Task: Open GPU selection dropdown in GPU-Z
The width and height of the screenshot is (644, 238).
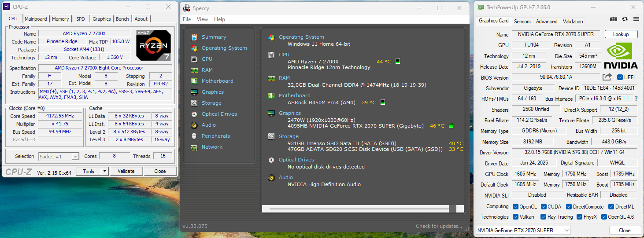Action: [x=523, y=231]
